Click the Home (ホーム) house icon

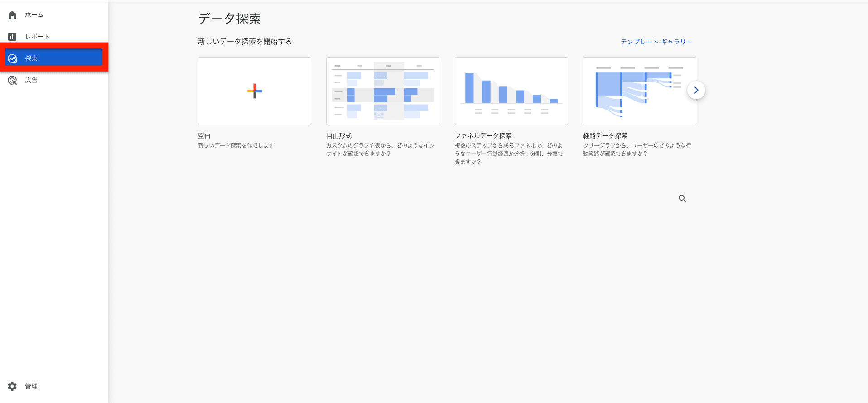coord(12,15)
